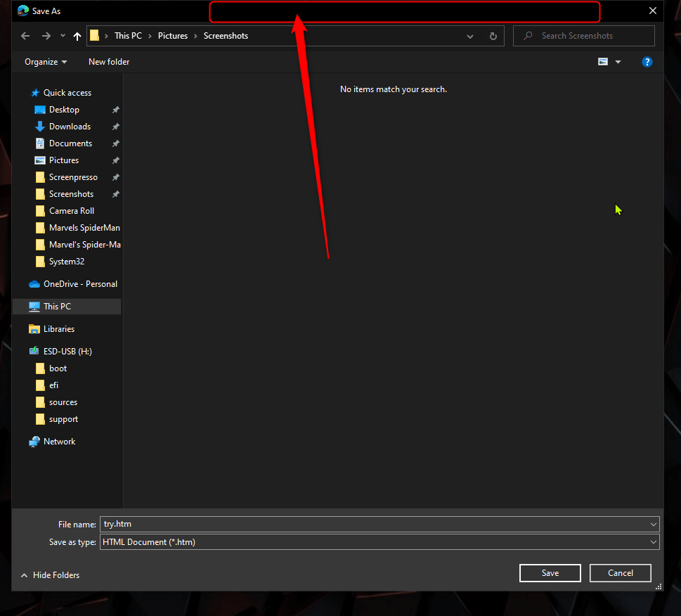681x616 pixels.
Task: Change the view layout icon
Action: [603, 62]
